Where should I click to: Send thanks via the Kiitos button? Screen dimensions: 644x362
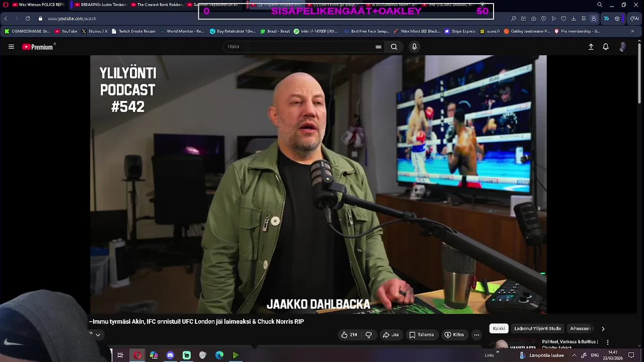click(454, 335)
